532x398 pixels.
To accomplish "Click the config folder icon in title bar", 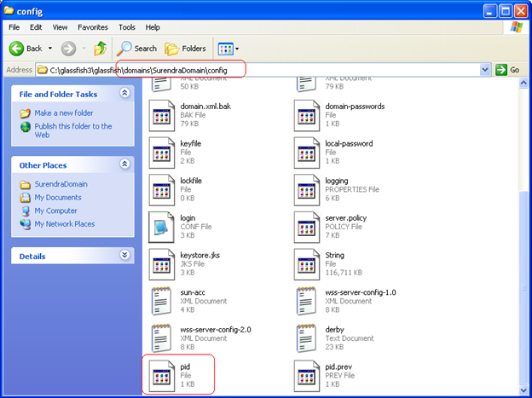I will coord(9,11).
